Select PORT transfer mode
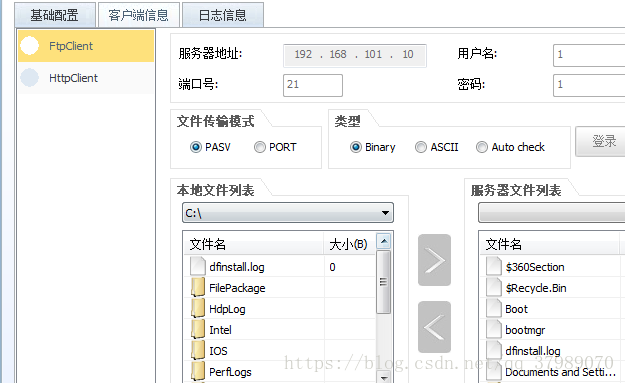 (x=259, y=147)
